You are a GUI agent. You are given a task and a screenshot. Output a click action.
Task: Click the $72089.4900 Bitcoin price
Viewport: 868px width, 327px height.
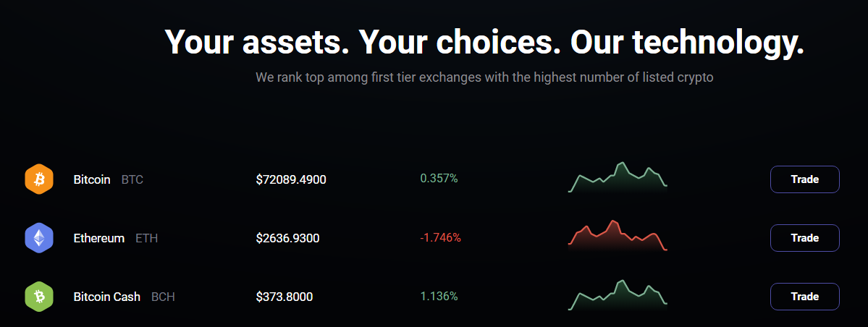pyautogui.click(x=291, y=180)
